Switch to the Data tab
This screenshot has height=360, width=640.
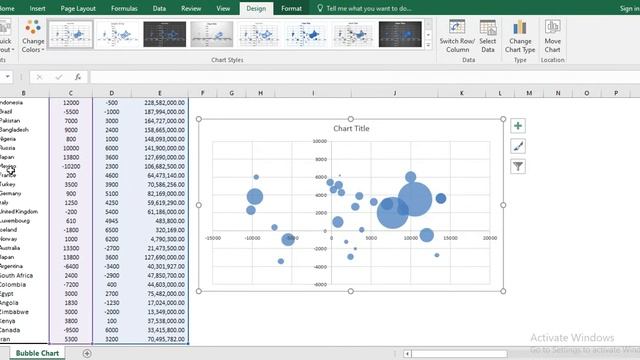tap(159, 8)
